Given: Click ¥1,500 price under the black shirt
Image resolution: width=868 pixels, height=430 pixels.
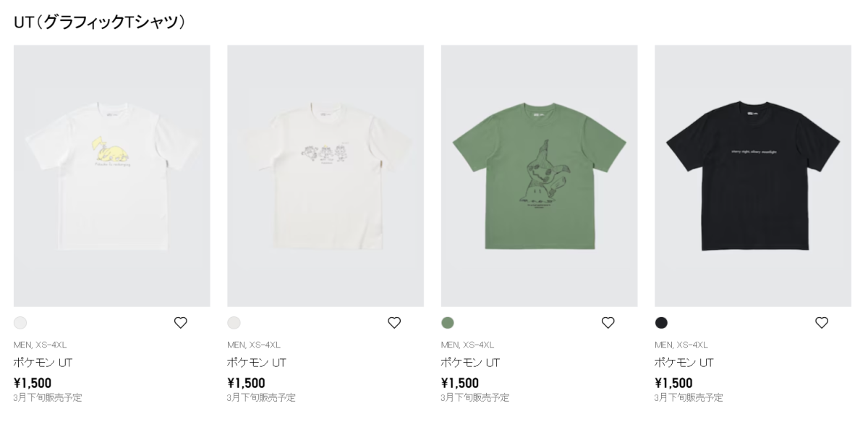Looking at the screenshot, I should point(673,383).
